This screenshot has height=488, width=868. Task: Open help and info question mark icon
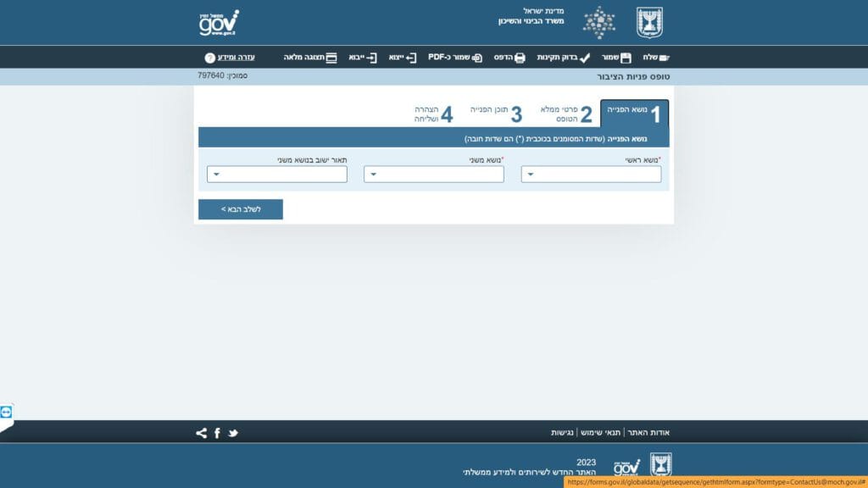(x=209, y=58)
